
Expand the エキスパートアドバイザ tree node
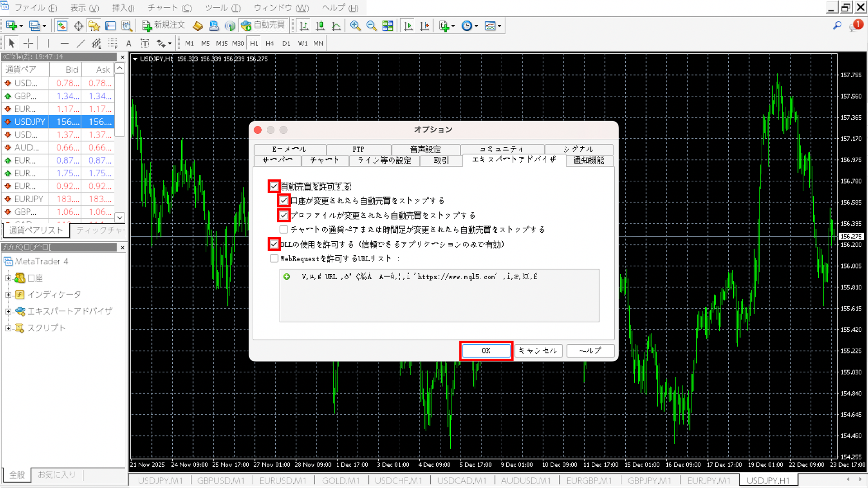click(x=8, y=311)
